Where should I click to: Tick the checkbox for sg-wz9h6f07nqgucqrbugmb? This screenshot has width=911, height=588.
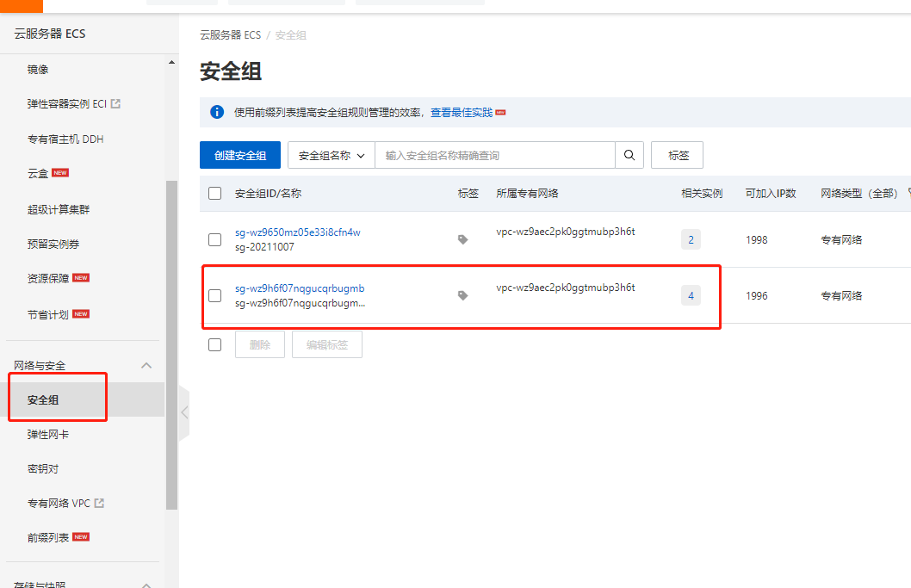pos(214,294)
